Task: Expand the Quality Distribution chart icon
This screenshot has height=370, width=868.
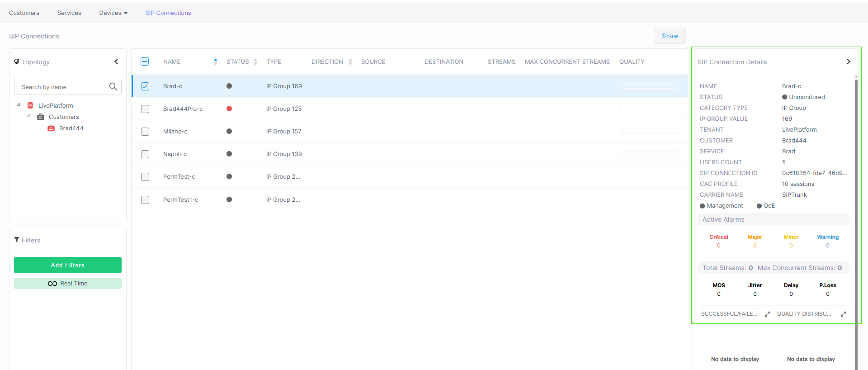Action: click(843, 314)
